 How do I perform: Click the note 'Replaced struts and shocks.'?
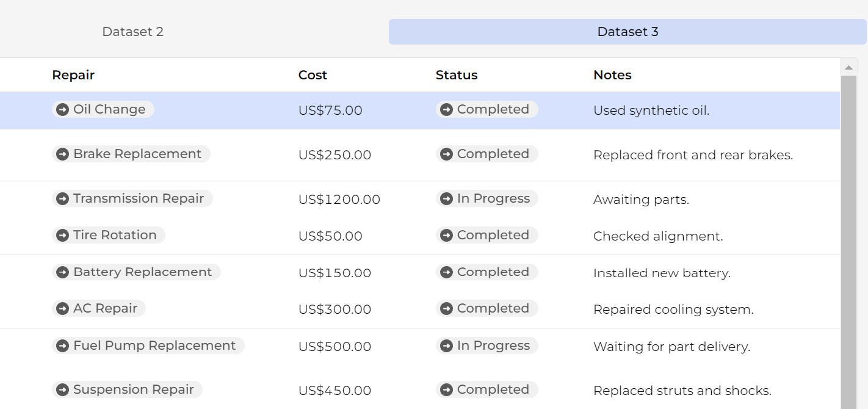[682, 391]
